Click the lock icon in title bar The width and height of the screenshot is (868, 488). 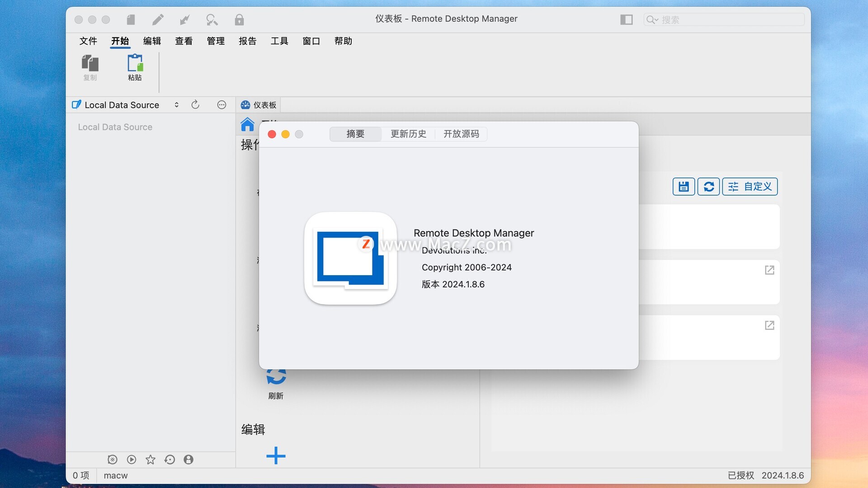(x=239, y=19)
